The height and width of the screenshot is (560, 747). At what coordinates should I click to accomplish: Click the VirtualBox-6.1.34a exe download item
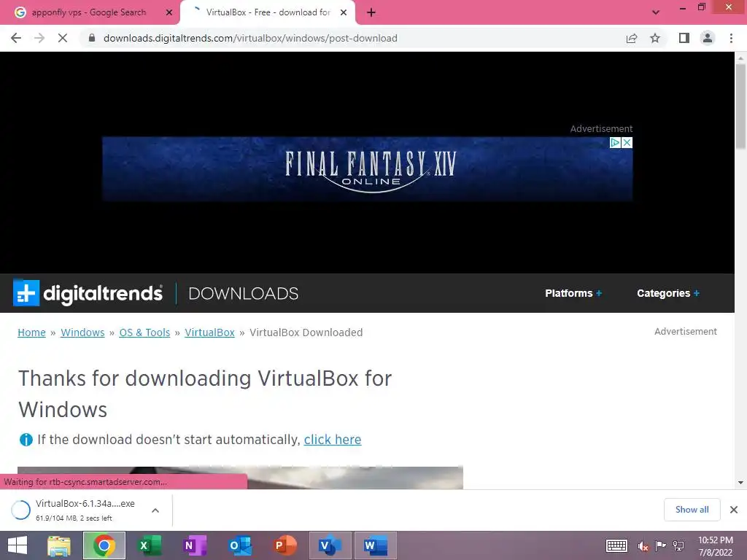pyautogui.click(x=85, y=510)
